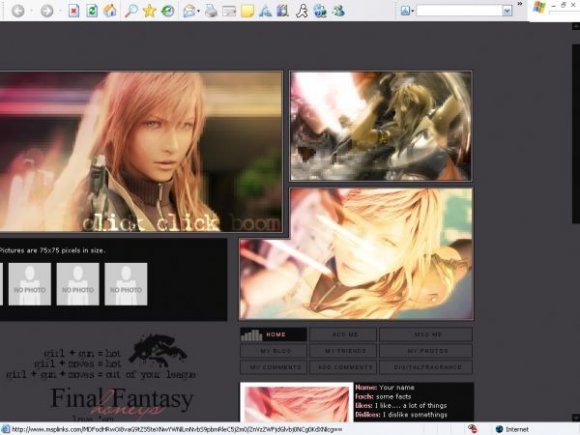This screenshot has height=435, width=580.
Task: Click the globe with monitor toolbar icon
Action: (x=320, y=11)
